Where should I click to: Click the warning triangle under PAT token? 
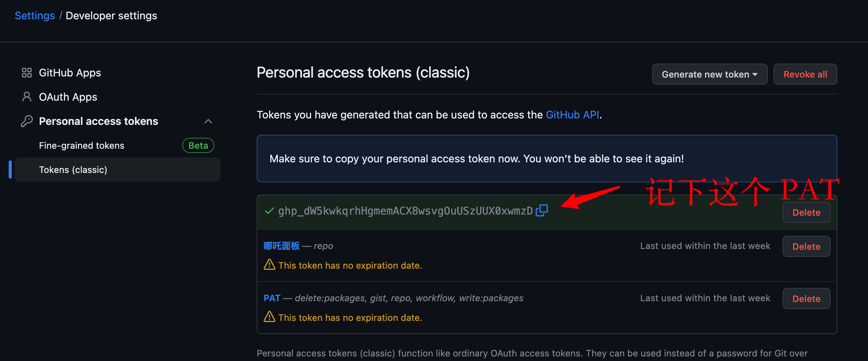click(269, 317)
